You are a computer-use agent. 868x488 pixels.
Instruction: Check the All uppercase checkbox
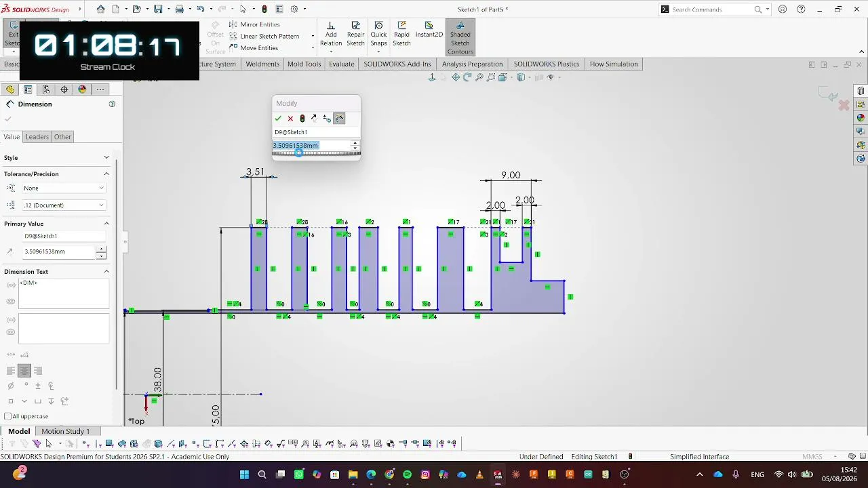pyautogui.click(x=8, y=416)
